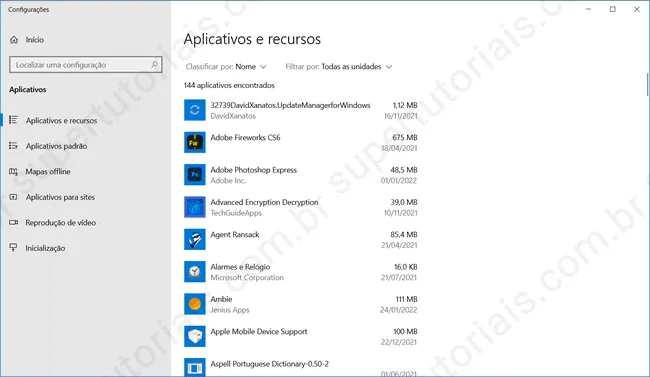
Task: Open Mapas offline section
Action: 85,171
